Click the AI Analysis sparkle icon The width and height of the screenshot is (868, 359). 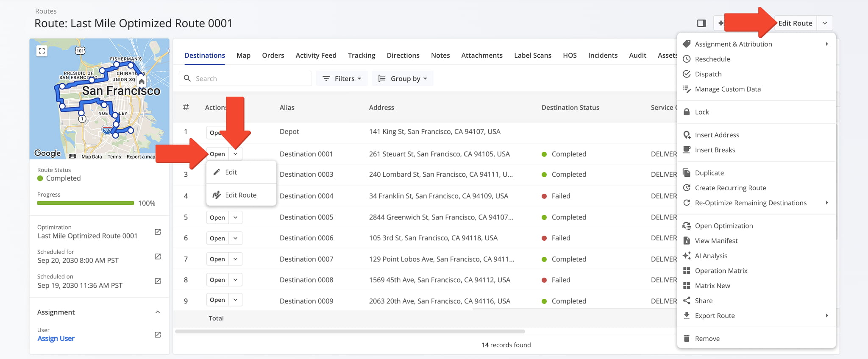687,256
